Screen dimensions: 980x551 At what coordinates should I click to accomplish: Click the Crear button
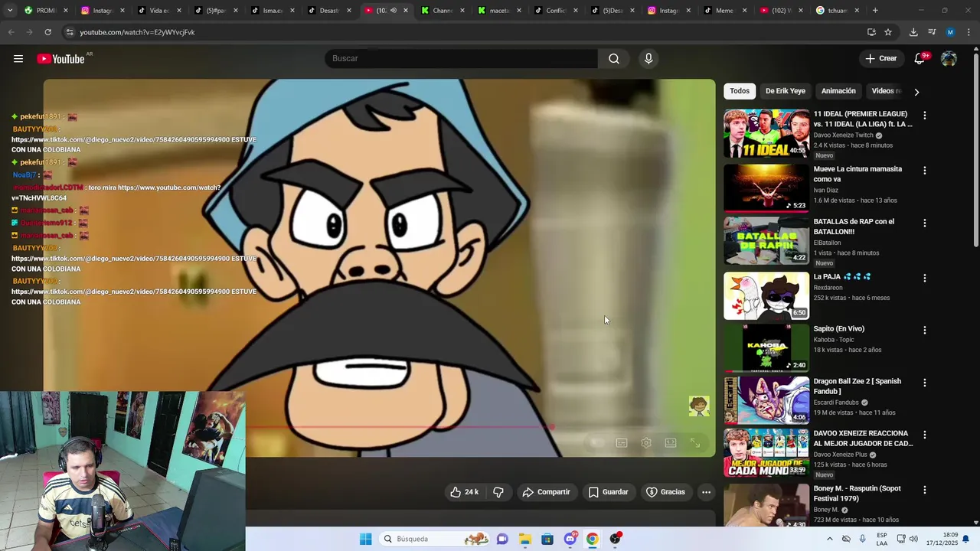click(x=881, y=59)
